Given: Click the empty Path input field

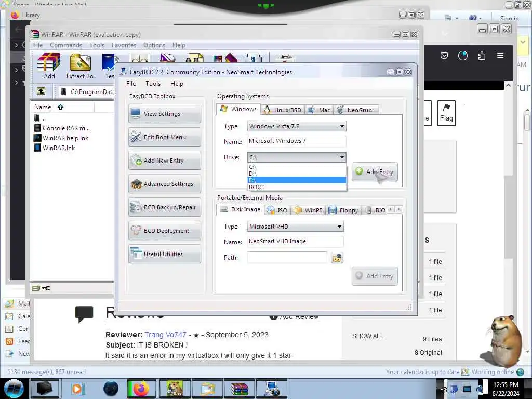Looking at the screenshot, I should pyautogui.click(x=287, y=258).
